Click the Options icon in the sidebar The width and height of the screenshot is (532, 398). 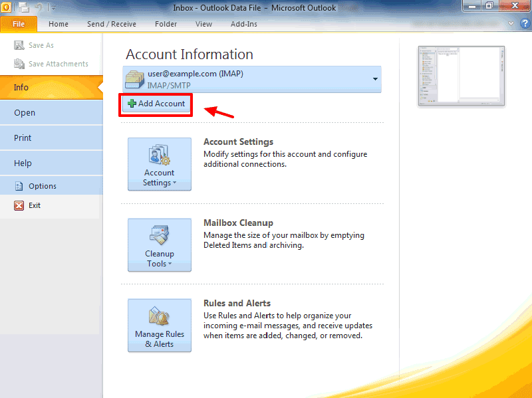coord(19,186)
